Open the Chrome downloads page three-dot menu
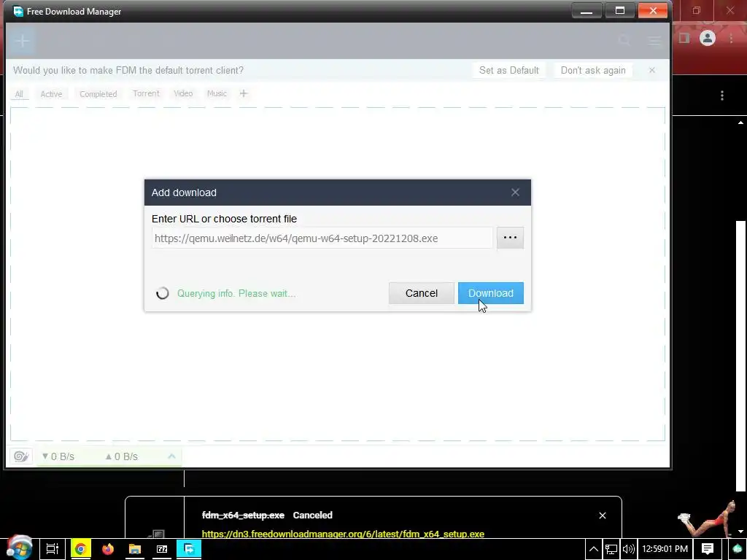 [722, 96]
